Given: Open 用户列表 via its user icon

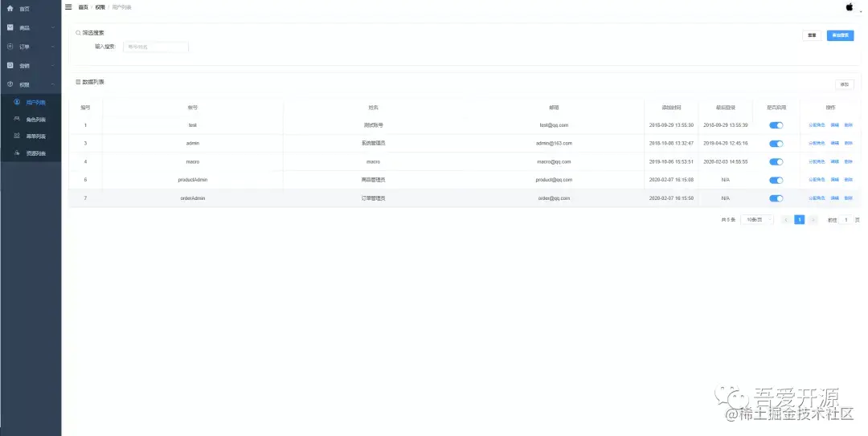Looking at the screenshot, I should click(x=17, y=102).
